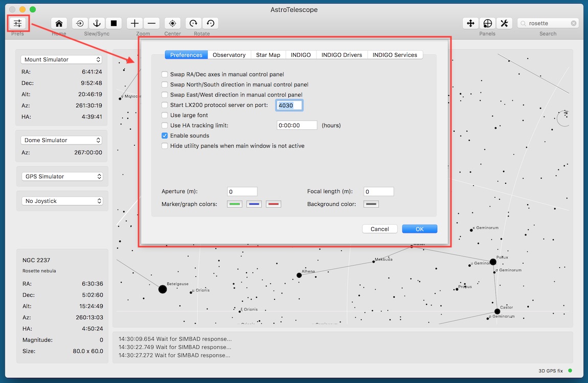Open the INDIGO tab
Screen dimensions: 588x383
[x=301, y=55]
